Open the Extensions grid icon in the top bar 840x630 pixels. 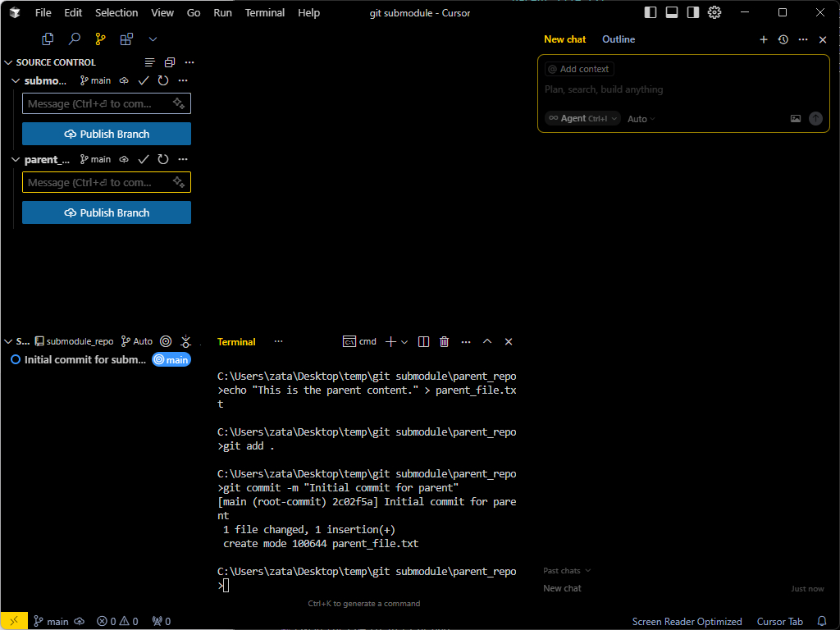click(126, 39)
